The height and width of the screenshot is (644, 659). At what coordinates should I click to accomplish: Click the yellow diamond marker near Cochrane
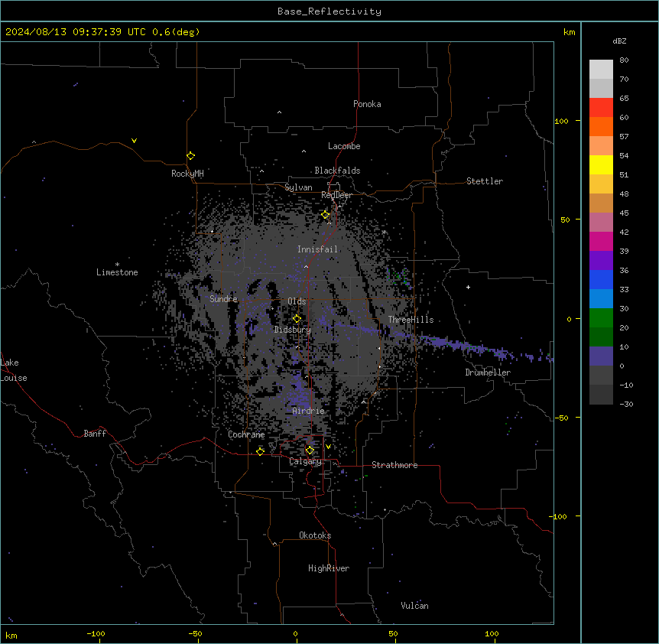[x=260, y=451]
